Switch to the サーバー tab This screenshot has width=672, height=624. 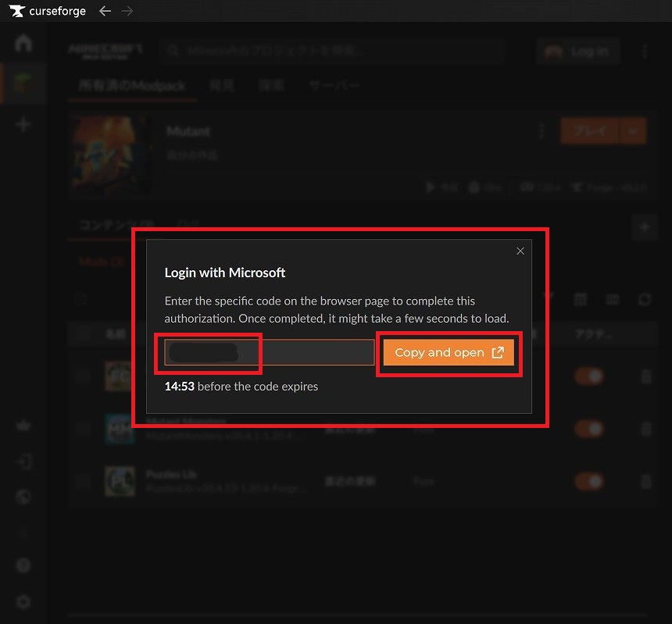pos(334,85)
